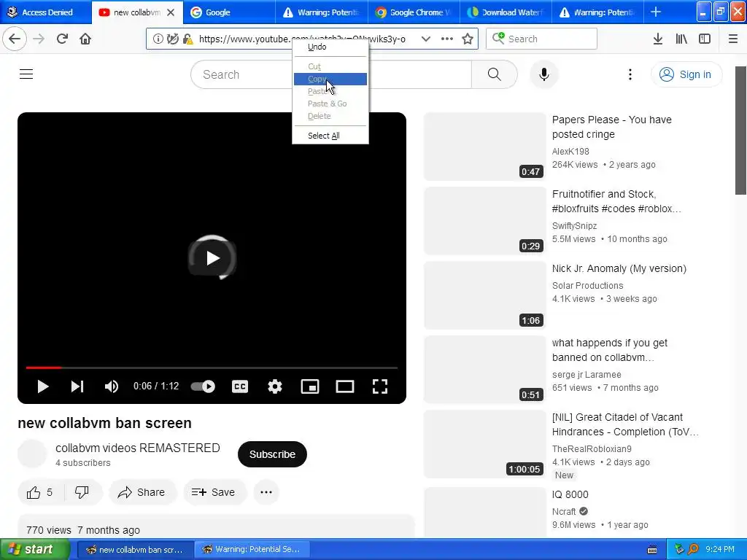Viewport: 747px width, 560px height.
Task: Reload the current page
Action: coord(62,39)
